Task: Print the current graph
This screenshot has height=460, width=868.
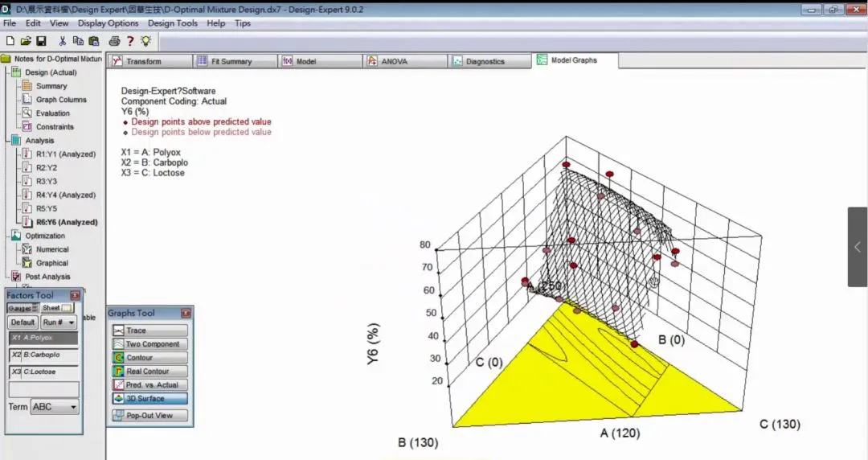Action: 114,41
